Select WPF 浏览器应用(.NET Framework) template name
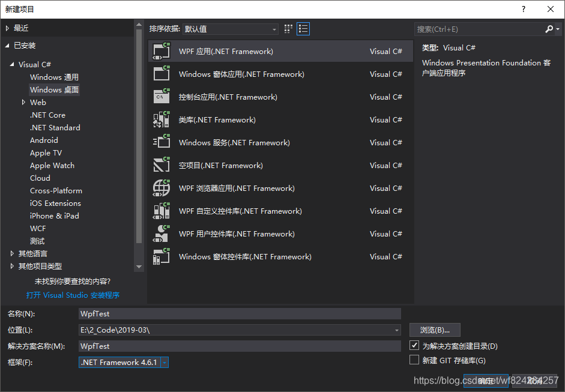This screenshot has width=565, height=392. [237, 188]
